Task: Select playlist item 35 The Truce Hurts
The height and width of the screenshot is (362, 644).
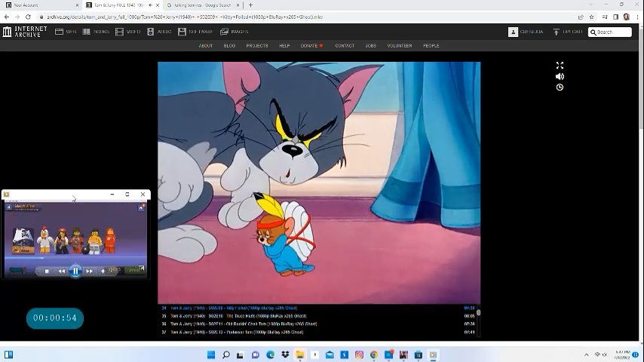Action: tap(318, 316)
